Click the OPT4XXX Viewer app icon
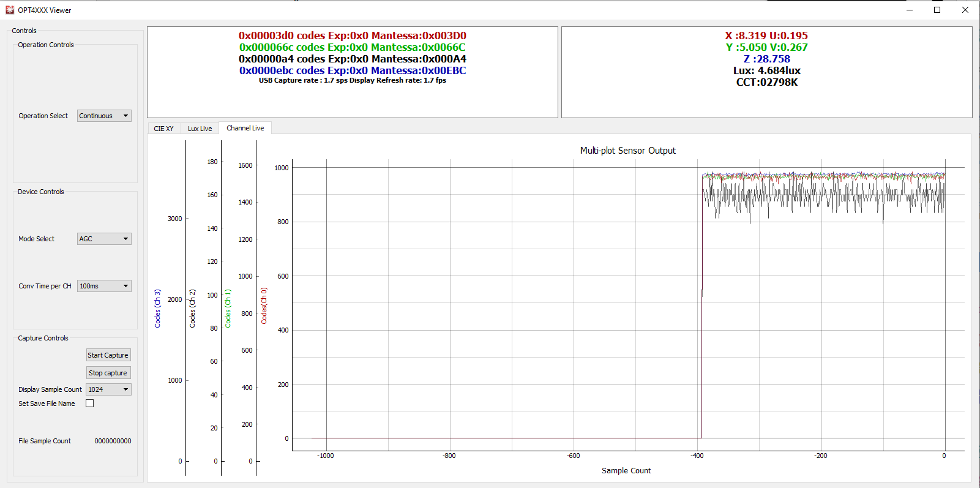Viewport: 980px width, 488px height. 10,10
